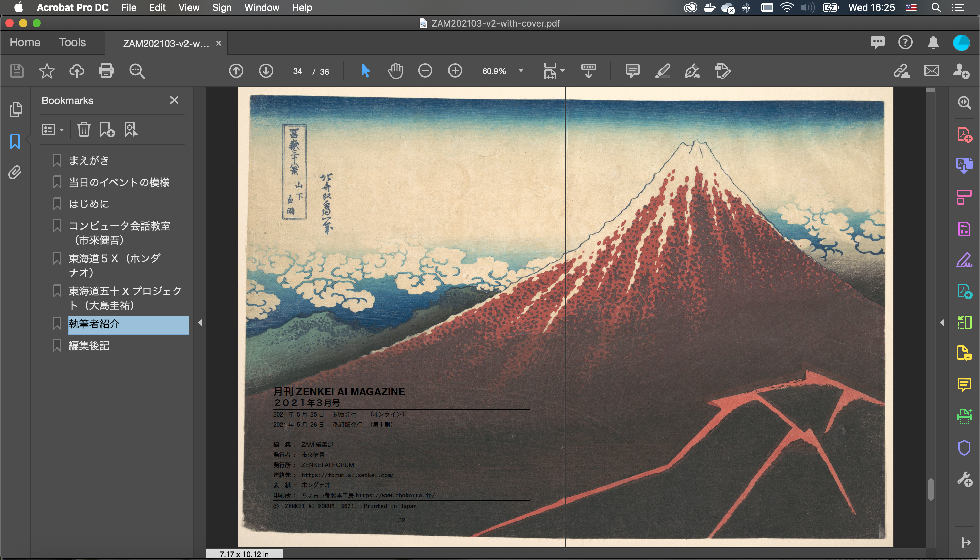The image size is (980, 560).
Task: Open Create PDF tool in right pane
Action: point(965,134)
